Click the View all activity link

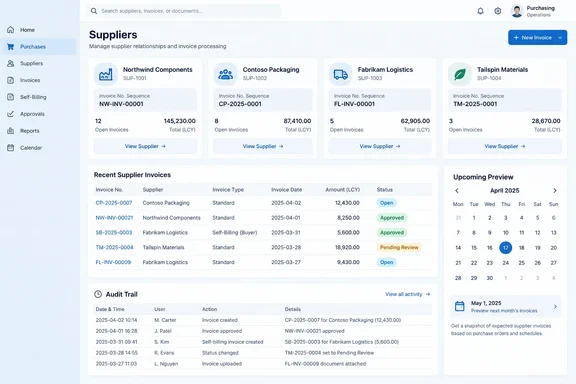pos(407,294)
